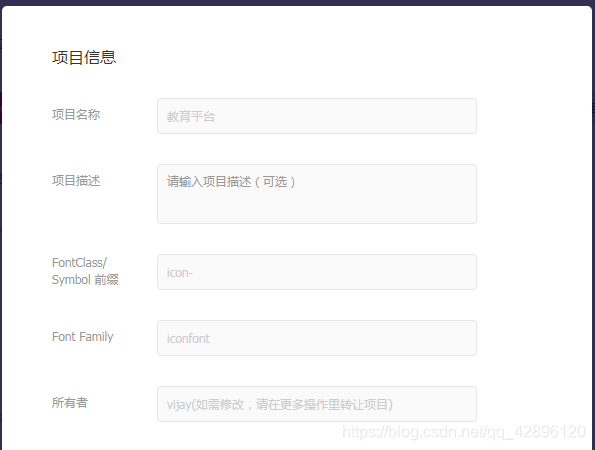Click the Font Family label

[x=82, y=337]
